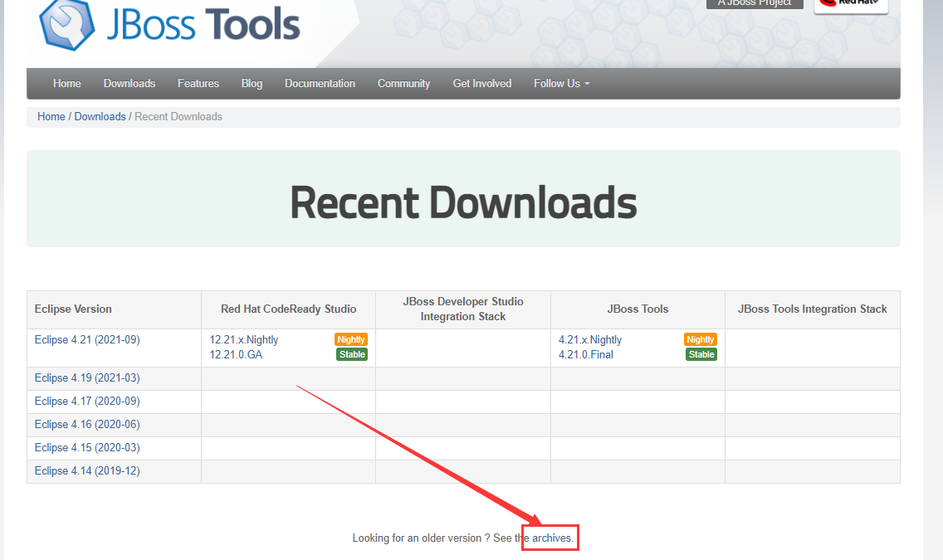Open Eclipse 4.14 (2019-12) link
This screenshot has height=560, width=943.
click(87, 471)
